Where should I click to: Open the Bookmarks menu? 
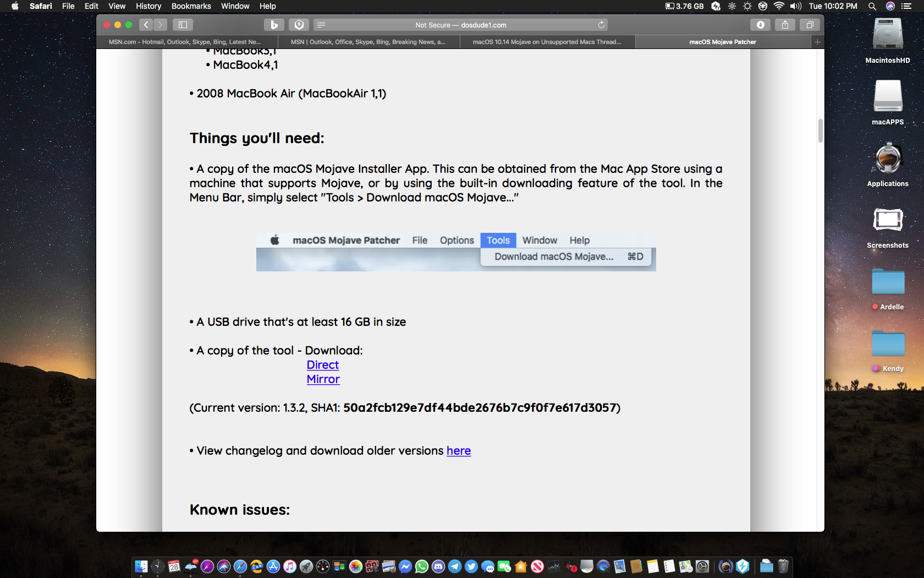(x=191, y=6)
